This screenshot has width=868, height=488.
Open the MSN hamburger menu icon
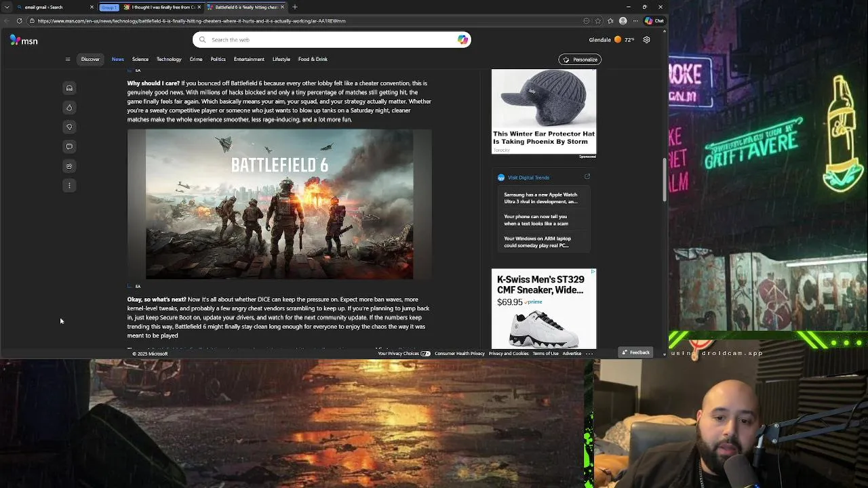click(68, 60)
